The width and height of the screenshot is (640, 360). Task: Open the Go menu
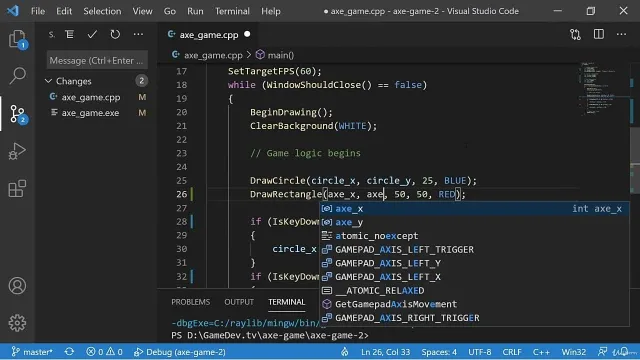[x=169, y=11]
